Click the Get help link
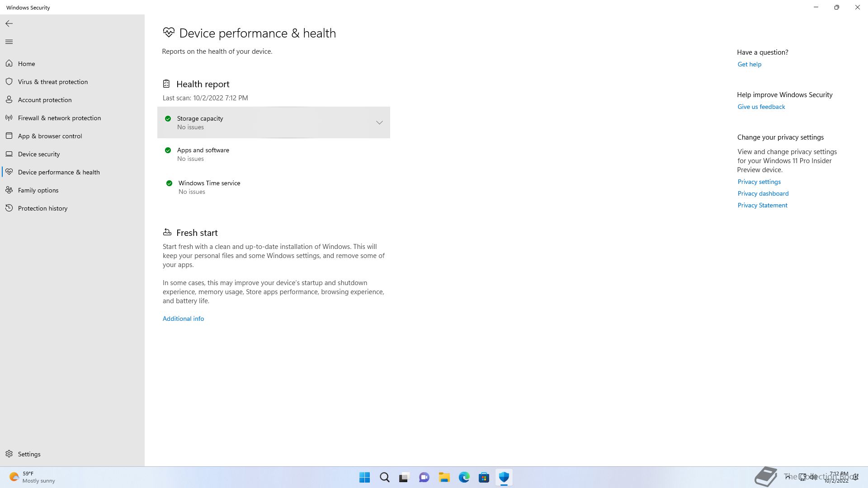Image resolution: width=868 pixels, height=488 pixels. tap(749, 64)
